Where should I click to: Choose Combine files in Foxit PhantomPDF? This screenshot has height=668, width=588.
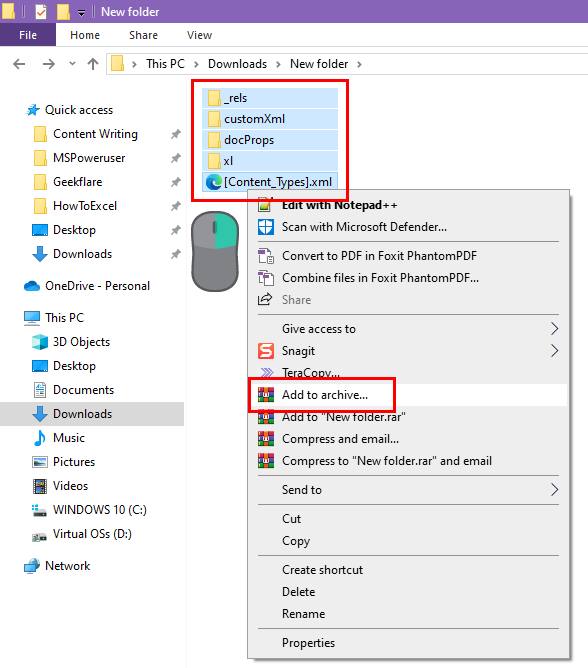point(380,278)
